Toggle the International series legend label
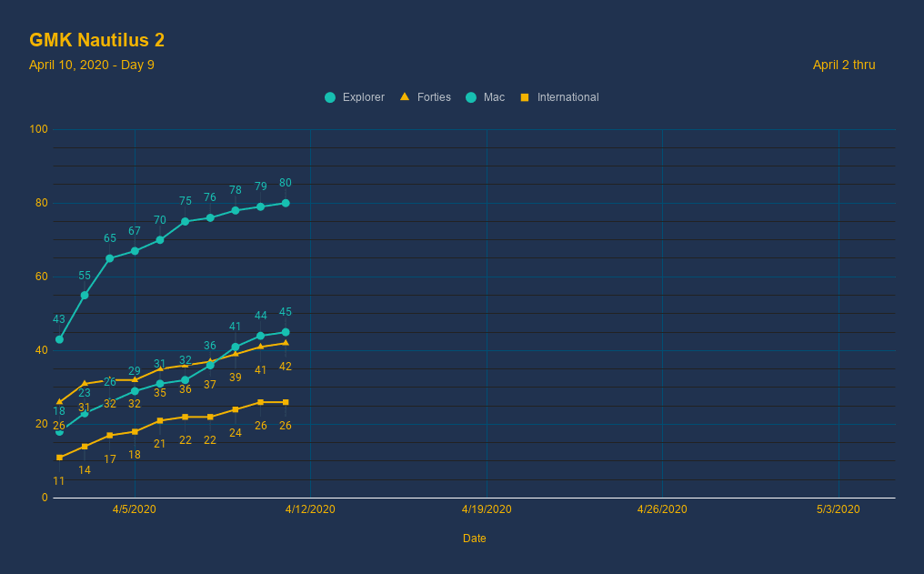924x574 pixels. 567,97
